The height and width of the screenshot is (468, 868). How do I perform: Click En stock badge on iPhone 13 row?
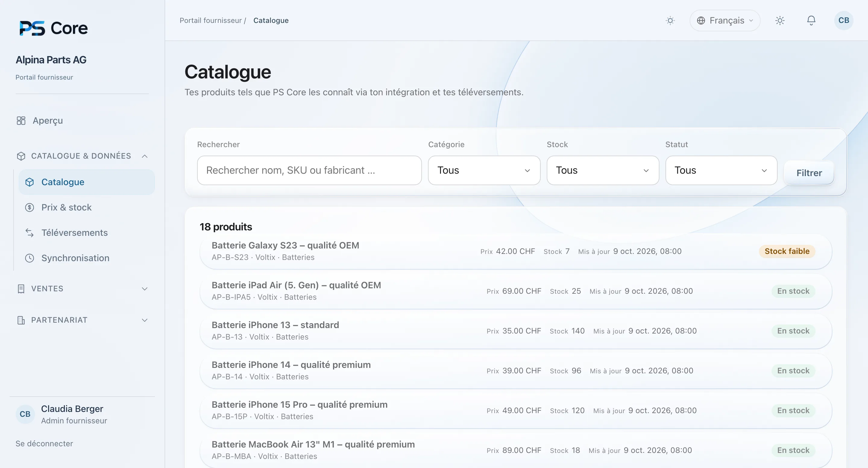click(x=793, y=331)
